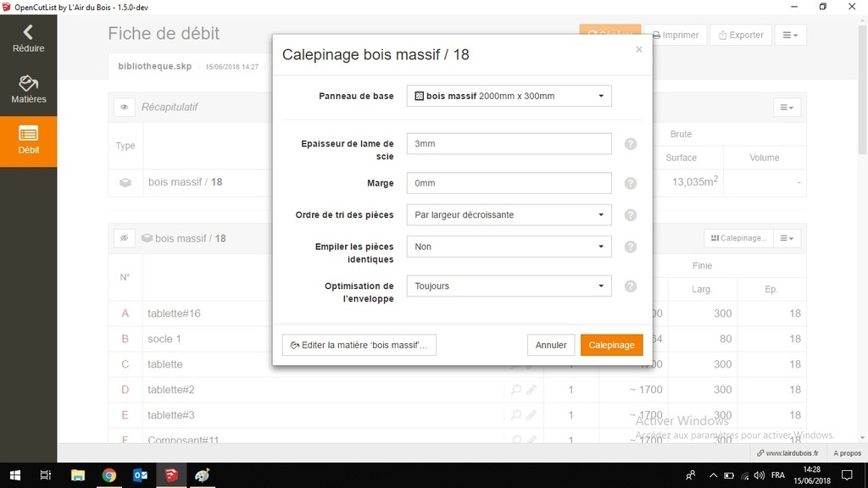The image size is (868, 488).
Task: Cancel the dialog with Annuler
Action: 551,345
